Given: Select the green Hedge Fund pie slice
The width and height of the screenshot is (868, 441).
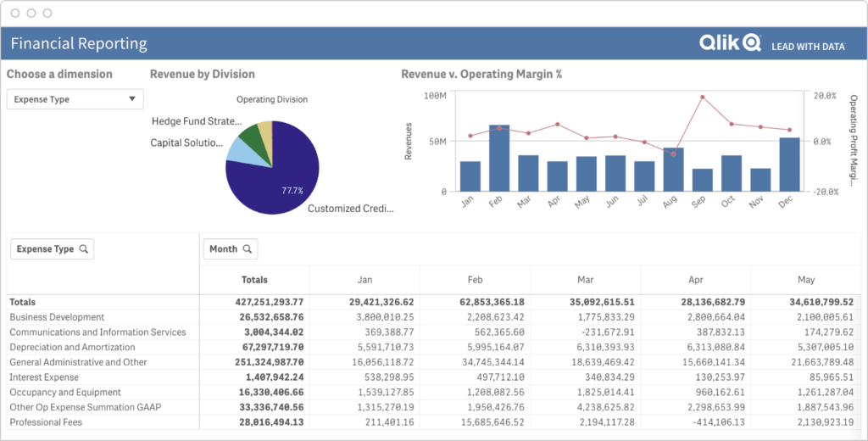Looking at the screenshot, I should pyautogui.click(x=249, y=136).
